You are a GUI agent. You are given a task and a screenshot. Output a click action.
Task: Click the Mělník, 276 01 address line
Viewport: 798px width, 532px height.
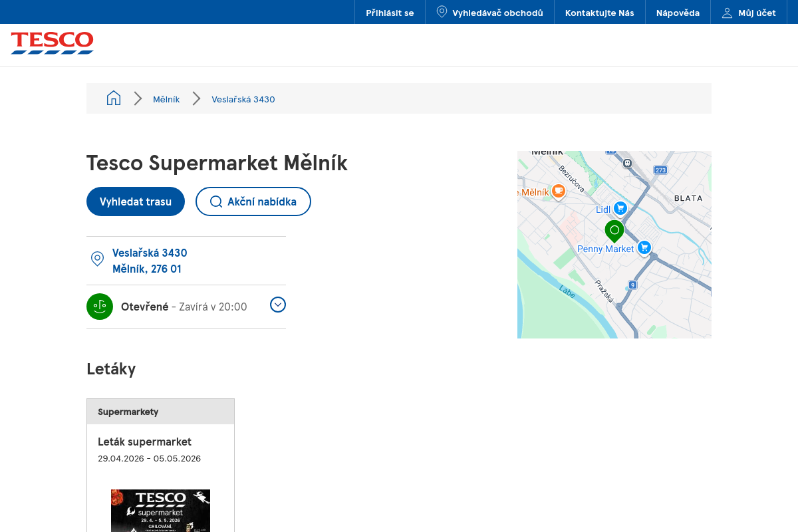147,269
